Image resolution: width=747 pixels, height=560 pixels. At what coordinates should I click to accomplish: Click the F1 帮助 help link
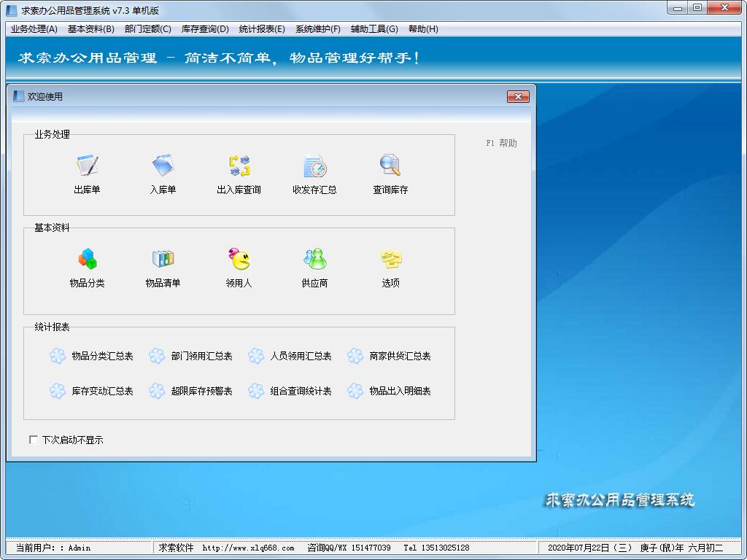(x=501, y=143)
